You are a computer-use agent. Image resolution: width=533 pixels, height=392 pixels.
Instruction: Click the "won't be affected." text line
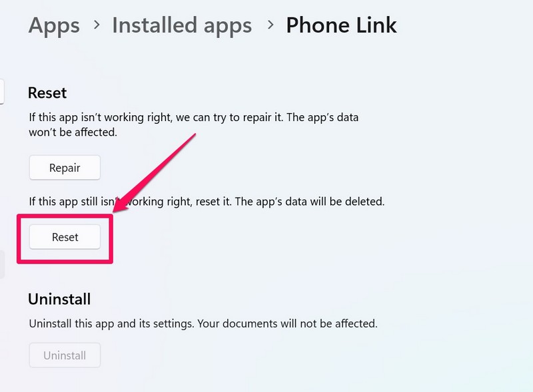[x=73, y=132]
